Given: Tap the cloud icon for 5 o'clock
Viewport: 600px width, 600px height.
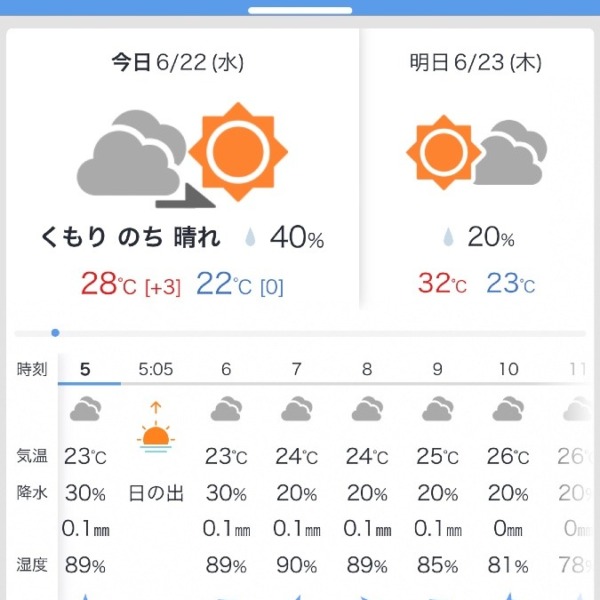Looking at the screenshot, I should [85, 409].
